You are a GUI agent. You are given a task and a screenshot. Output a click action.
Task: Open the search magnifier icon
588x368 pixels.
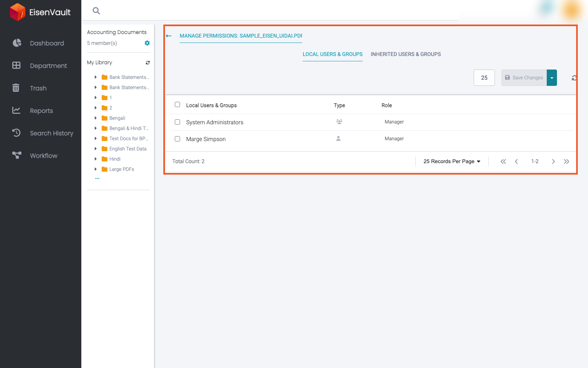[x=96, y=11]
